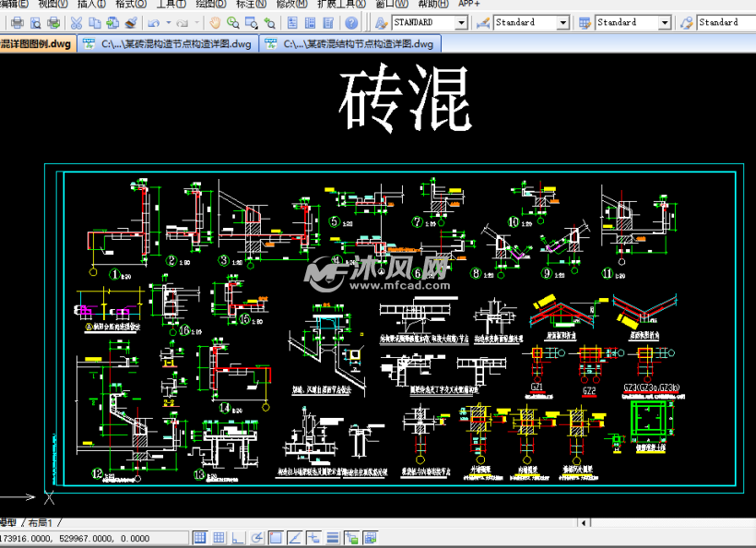
Task: Click the Match Properties paintbrush icon
Action: 130,22
